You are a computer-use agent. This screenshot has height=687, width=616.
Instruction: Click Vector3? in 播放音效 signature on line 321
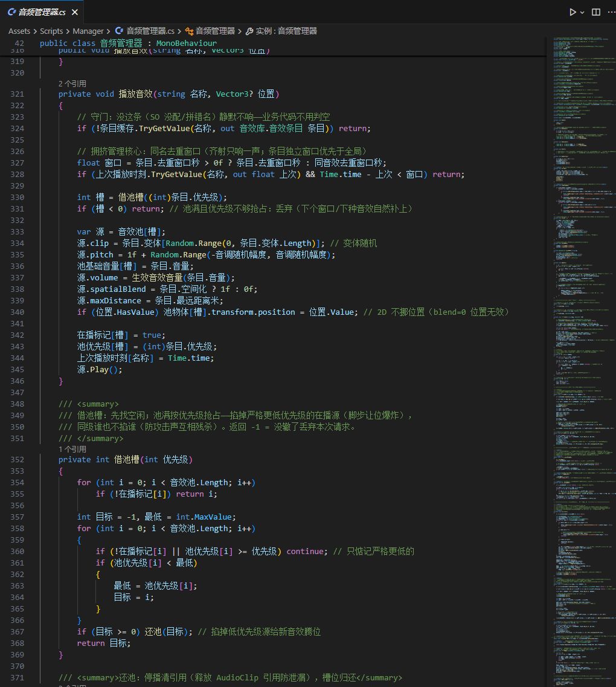point(234,94)
